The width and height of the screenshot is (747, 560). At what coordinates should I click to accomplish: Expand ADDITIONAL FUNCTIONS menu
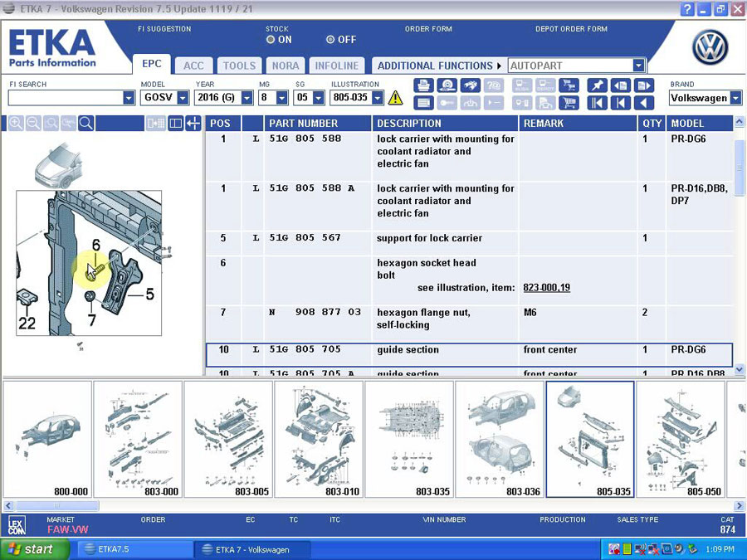click(x=440, y=66)
